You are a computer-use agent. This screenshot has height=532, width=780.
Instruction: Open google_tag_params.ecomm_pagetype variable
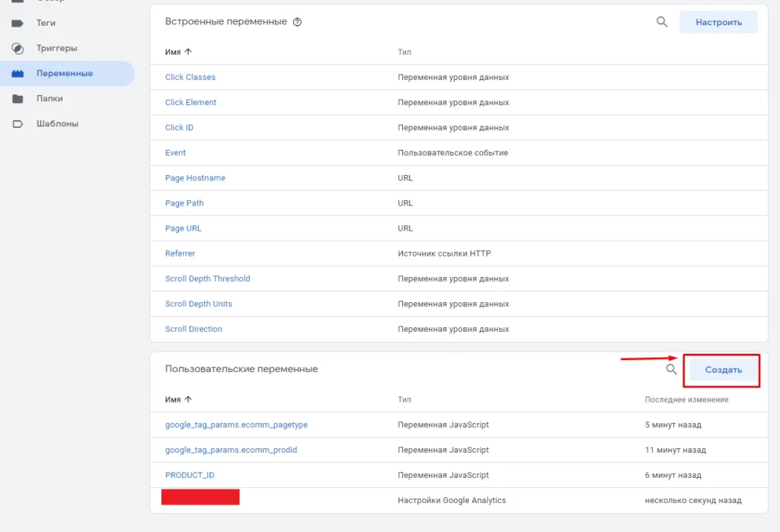(x=236, y=425)
